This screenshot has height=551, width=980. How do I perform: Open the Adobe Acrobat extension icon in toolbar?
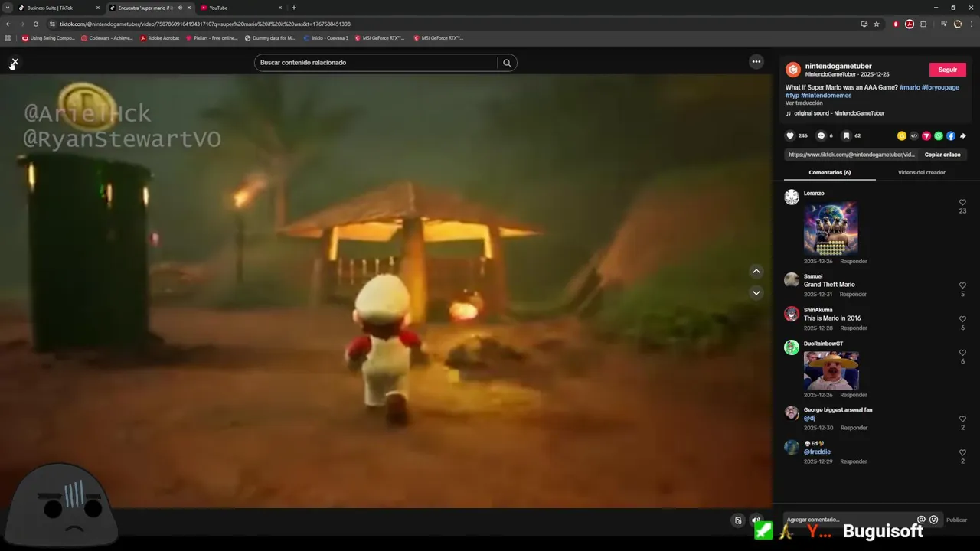(910, 24)
